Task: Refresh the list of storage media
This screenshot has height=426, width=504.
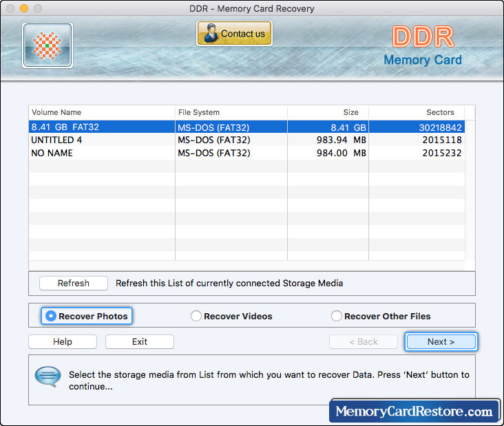Action: (x=74, y=283)
